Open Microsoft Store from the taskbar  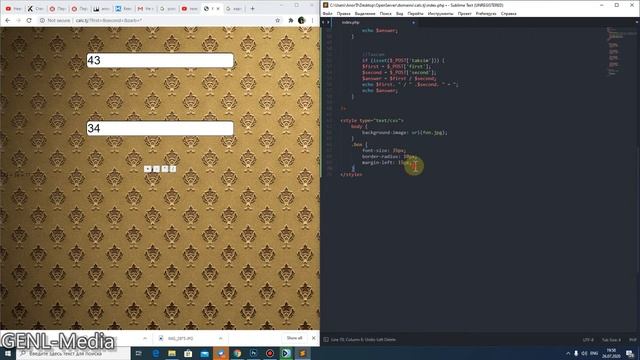pyautogui.click(x=188, y=353)
